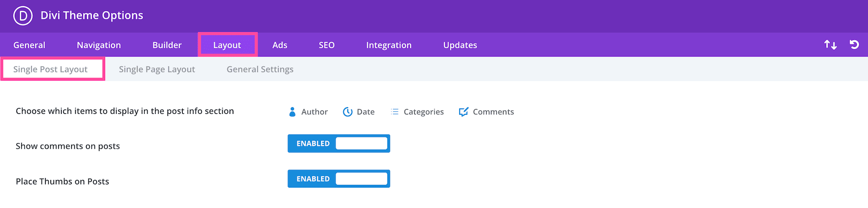Open the General Settings subtab

260,69
